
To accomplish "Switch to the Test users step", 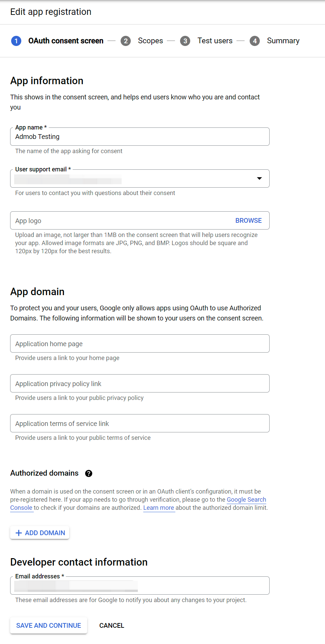I will [215, 41].
